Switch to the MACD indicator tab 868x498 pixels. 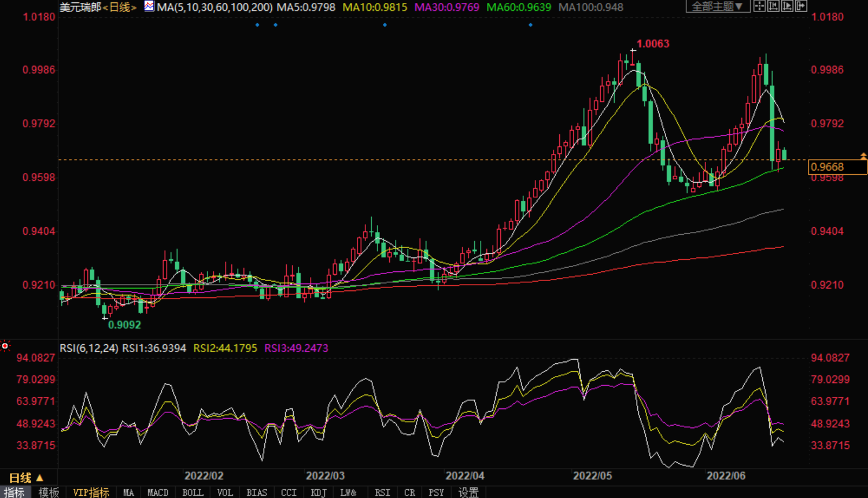point(157,492)
